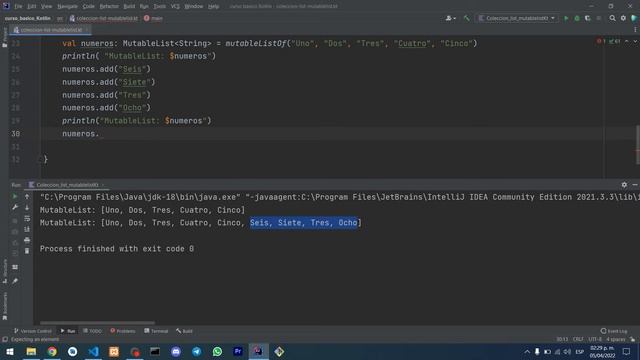Click the gray Stop icon in top toolbar

coord(599,18)
